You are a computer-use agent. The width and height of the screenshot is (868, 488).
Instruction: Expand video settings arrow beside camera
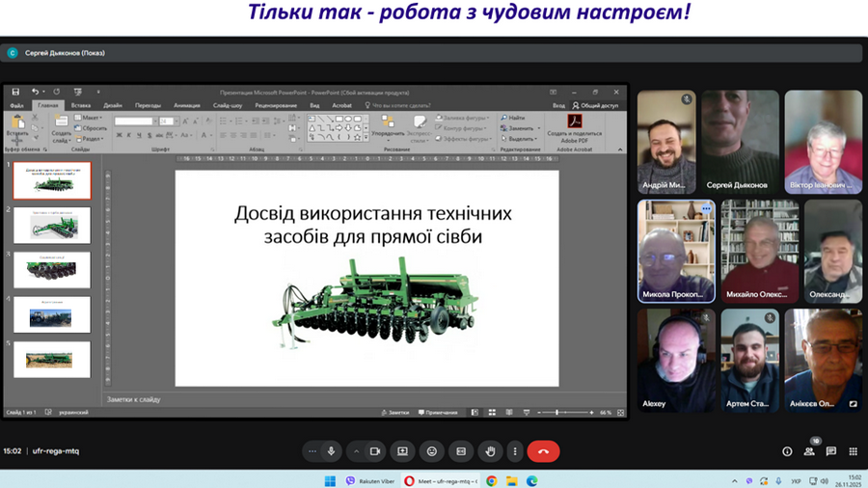tap(356, 451)
